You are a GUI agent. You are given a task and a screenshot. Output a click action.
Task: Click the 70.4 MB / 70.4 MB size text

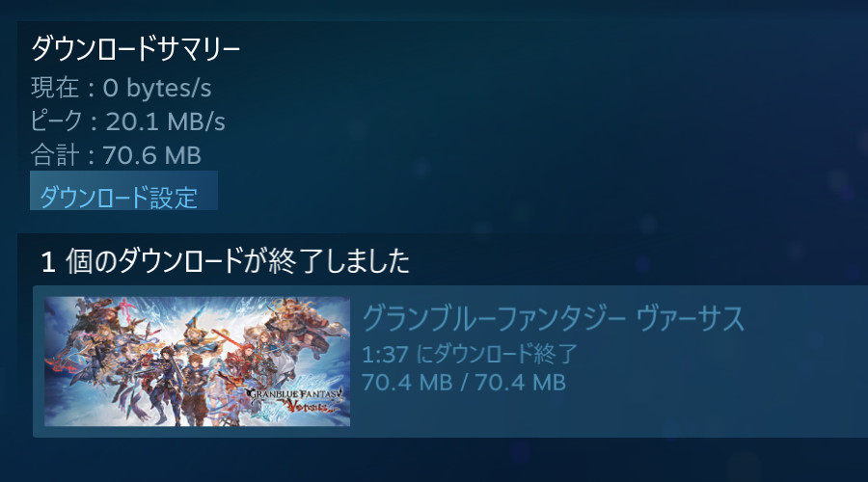464,383
